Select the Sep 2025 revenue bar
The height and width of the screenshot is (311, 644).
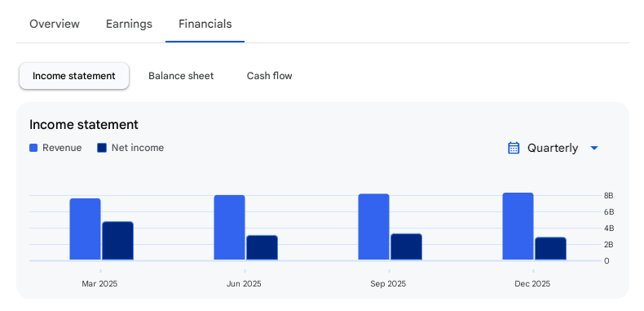point(373,227)
